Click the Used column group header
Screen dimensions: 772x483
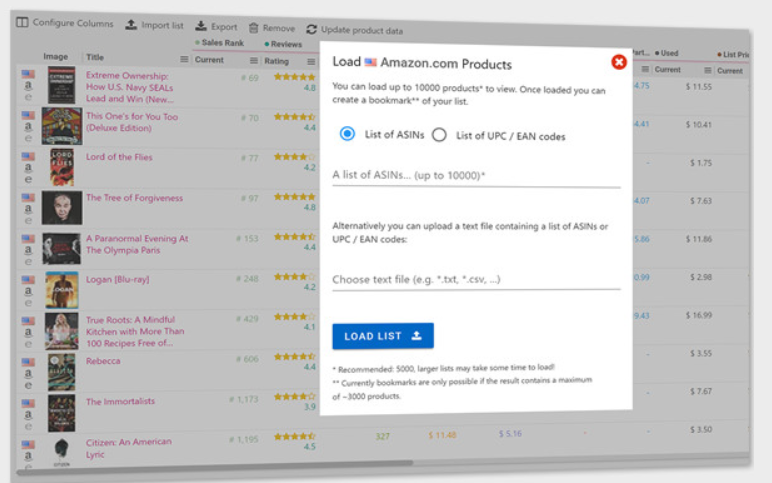(x=667, y=53)
